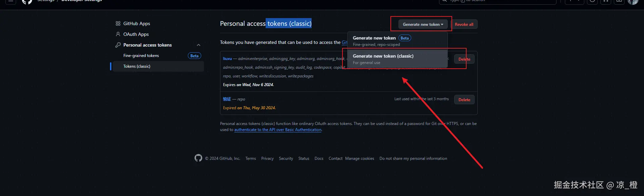Open the Contact footer link
Screen dimensions: 644x196
[x=335, y=158]
